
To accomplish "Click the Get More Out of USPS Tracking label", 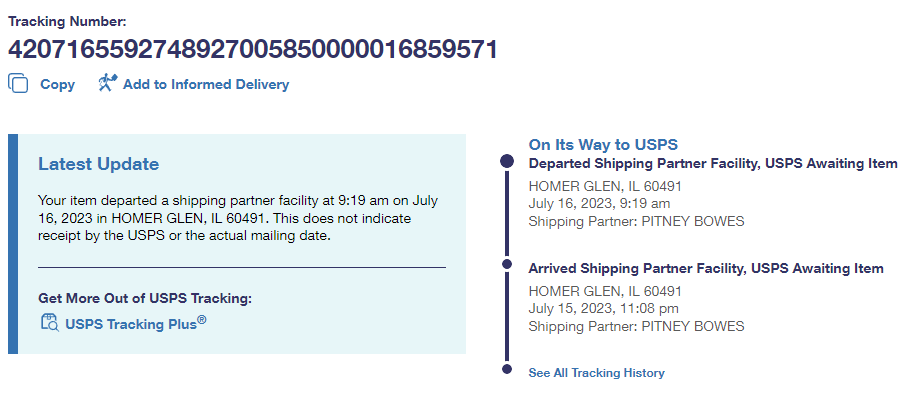I will point(145,298).
